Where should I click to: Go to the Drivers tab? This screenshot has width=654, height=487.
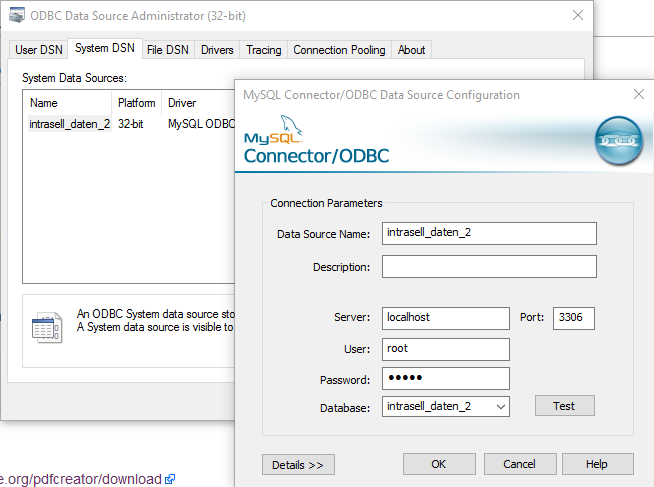[217, 50]
